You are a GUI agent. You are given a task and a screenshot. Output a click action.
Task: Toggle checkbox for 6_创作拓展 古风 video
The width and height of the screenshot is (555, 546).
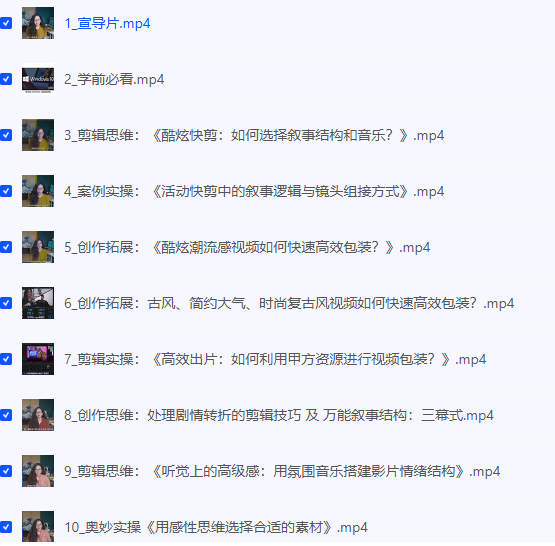pyautogui.click(x=6, y=303)
